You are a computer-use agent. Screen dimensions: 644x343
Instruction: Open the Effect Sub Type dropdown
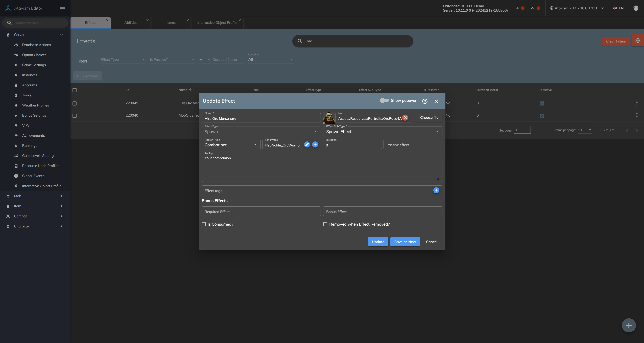[382, 132]
